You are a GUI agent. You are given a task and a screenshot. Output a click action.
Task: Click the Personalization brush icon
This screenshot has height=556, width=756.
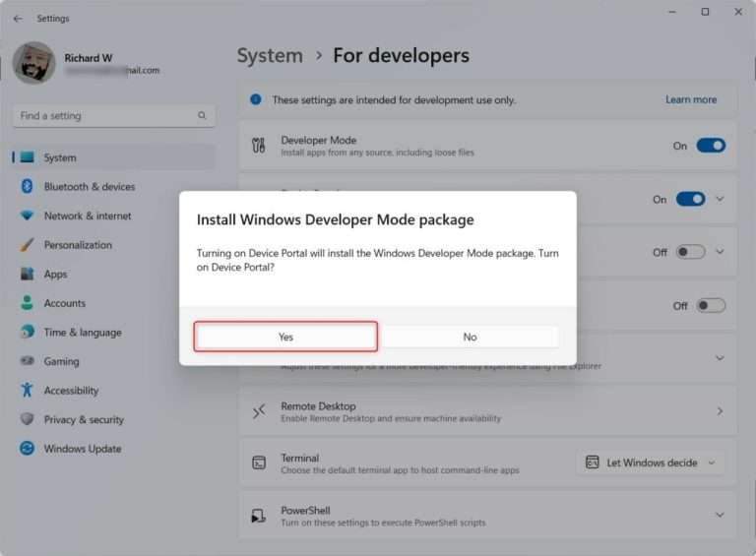click(27, 244)
